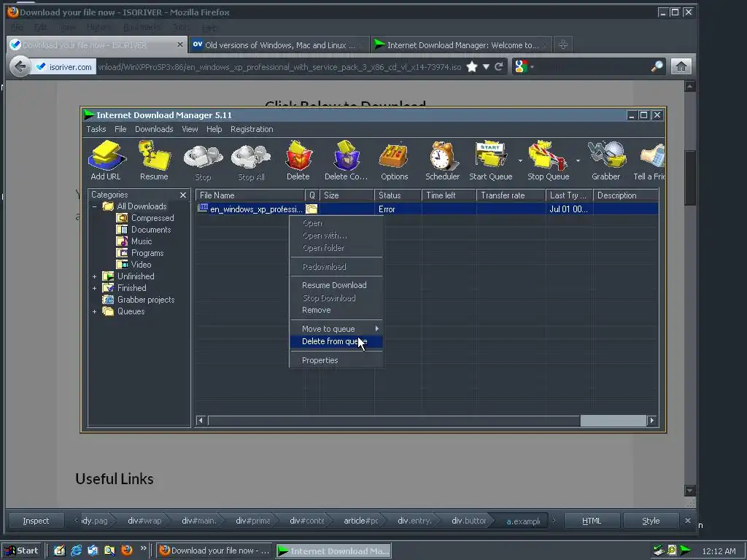This screenshot has height=560, width=747.
Task: Click the search magnifier icon
Action: click(657, 66)
